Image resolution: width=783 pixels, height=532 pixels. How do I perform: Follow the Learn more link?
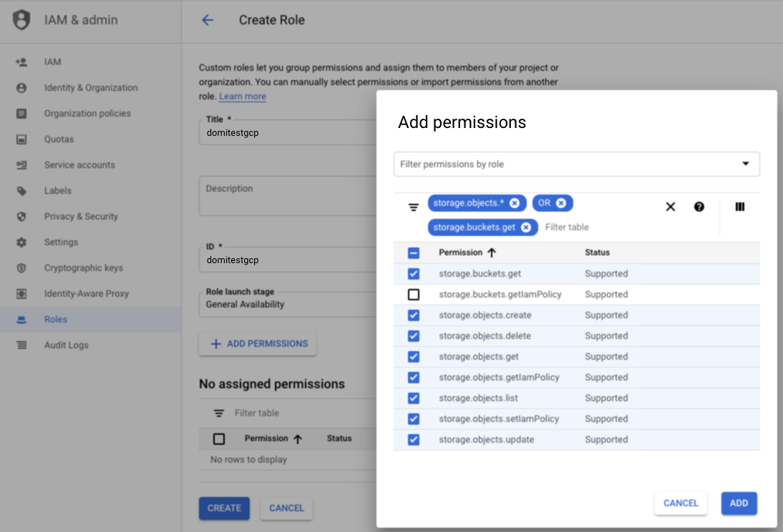coord(242,97)
